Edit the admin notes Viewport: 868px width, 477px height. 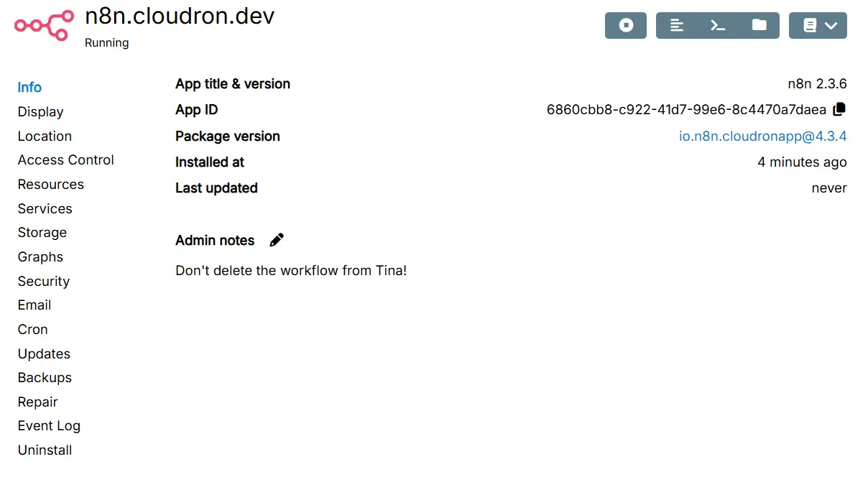(x=277, y=240)
